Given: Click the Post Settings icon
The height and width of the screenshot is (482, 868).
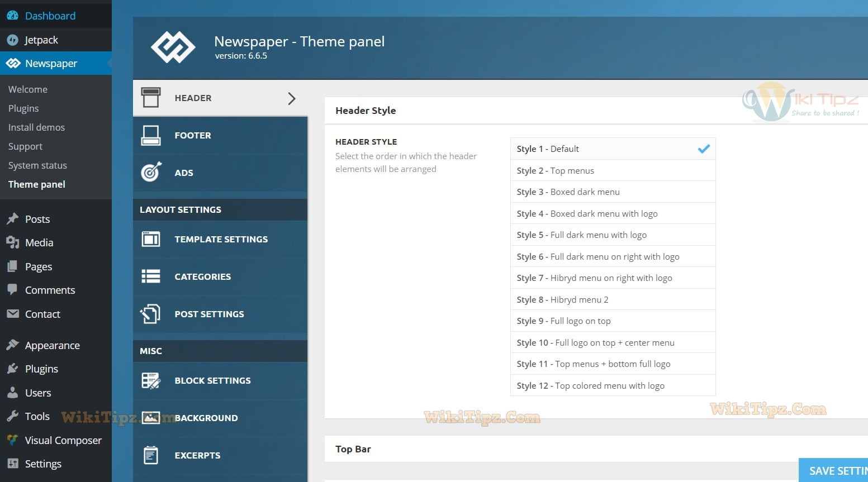Looking at the screenshot, I should [150, 314].
